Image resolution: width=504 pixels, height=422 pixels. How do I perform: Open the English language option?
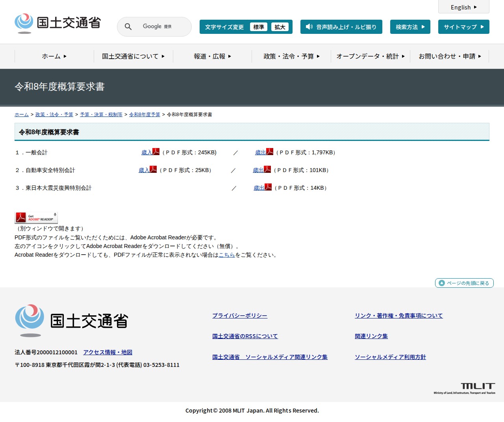[463, 7]
